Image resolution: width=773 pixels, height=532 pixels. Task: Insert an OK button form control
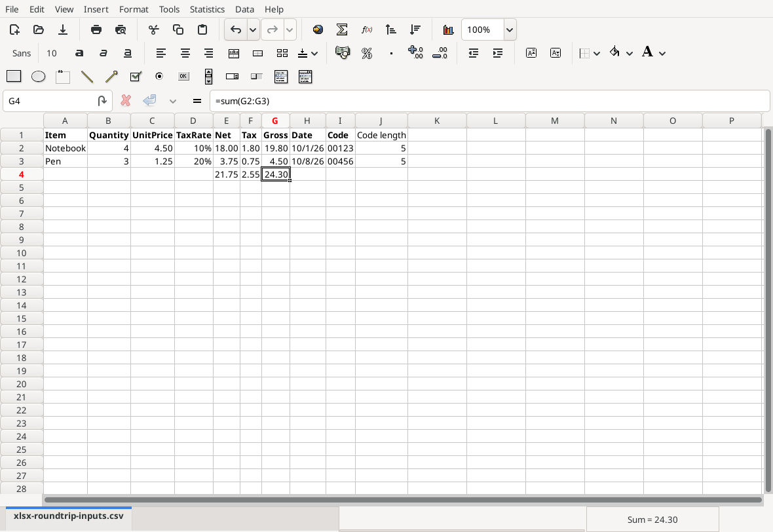183,77
